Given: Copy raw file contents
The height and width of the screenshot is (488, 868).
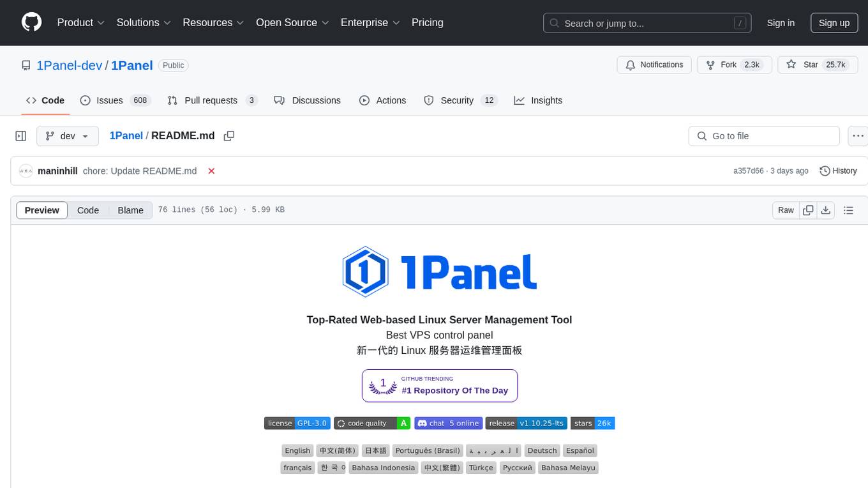Looking at the screenshot, I should 808,210.
